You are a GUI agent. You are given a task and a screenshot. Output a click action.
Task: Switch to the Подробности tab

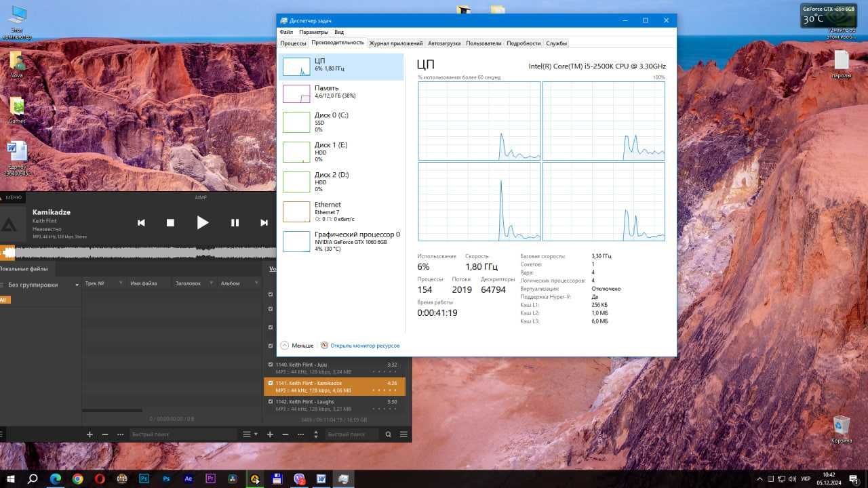click(524, 43)
